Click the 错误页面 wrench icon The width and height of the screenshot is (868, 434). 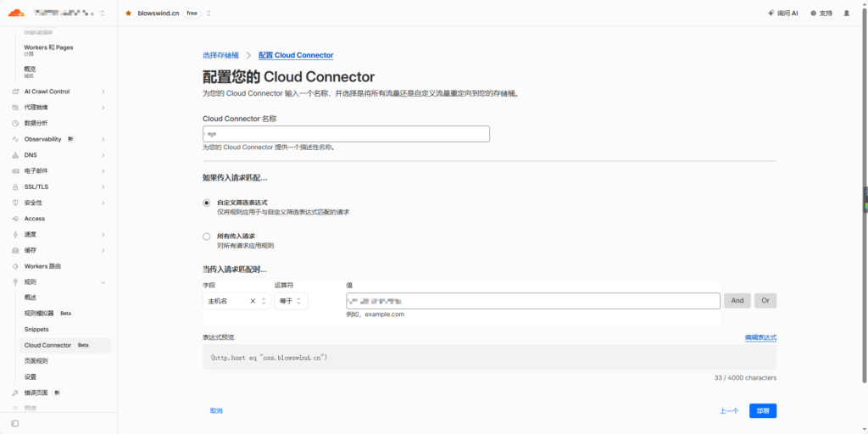15,392
